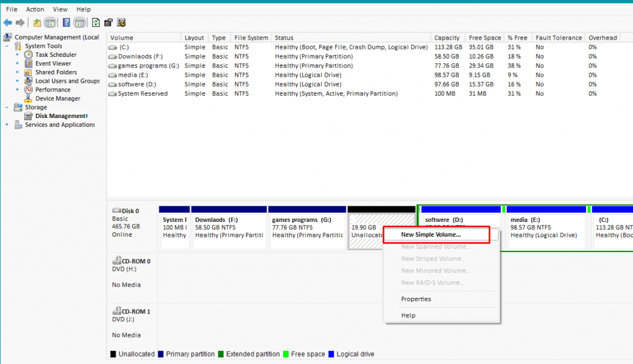Toggle the Show/Hide Action Pane icon

(80, 22)
